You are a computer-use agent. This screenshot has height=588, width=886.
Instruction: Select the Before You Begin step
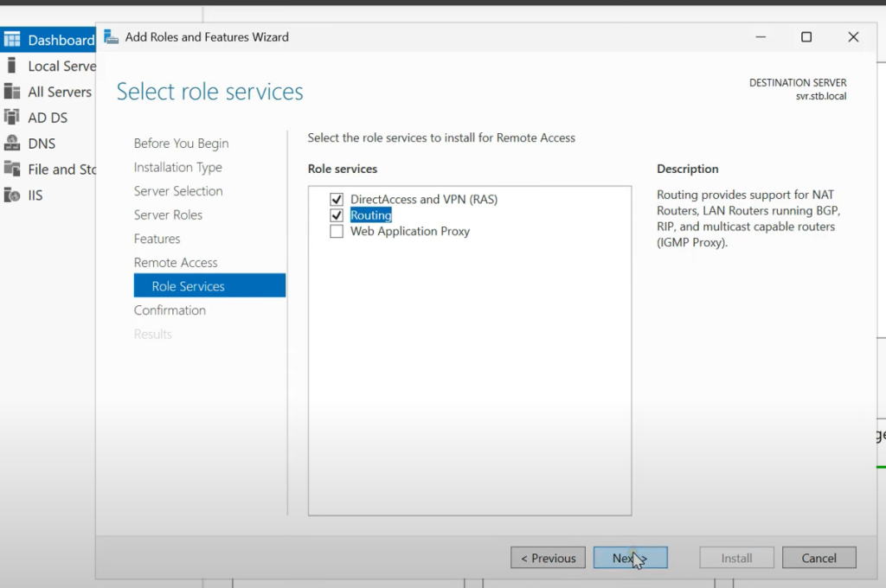(x=181, y=143)
